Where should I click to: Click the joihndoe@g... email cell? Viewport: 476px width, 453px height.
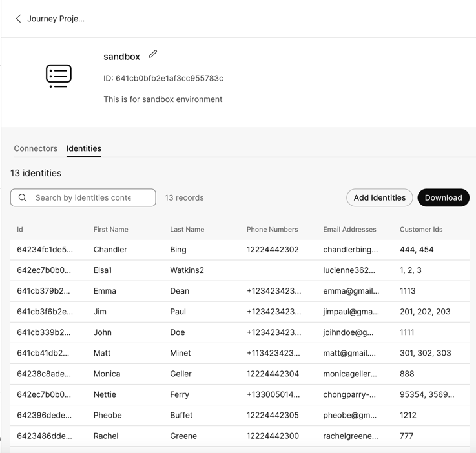[x=349, y=332]
